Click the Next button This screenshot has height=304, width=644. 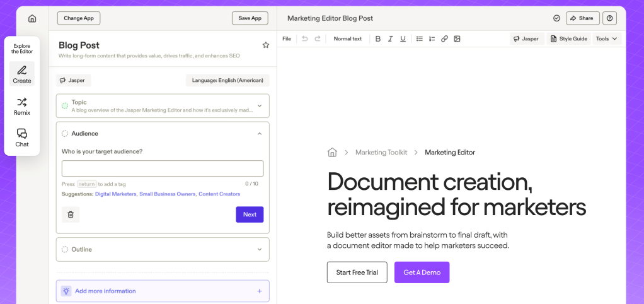pos(250,214)
